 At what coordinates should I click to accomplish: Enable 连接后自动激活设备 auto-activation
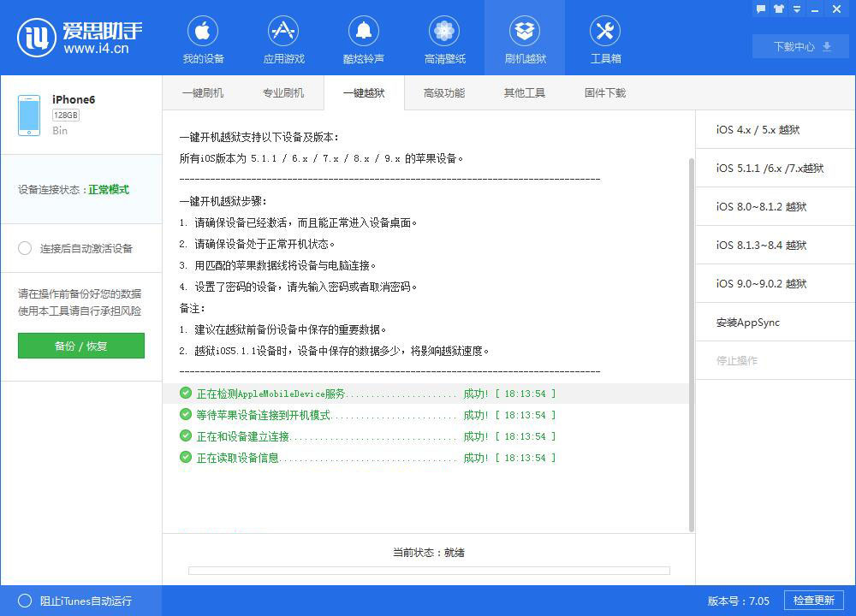point(26,248)
